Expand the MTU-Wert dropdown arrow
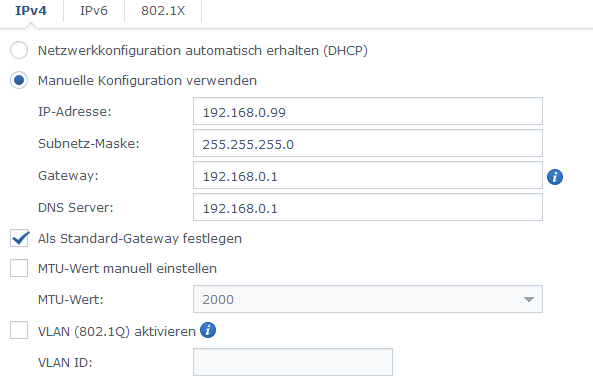This screenshot has width=593, height=389. [529, 299]
